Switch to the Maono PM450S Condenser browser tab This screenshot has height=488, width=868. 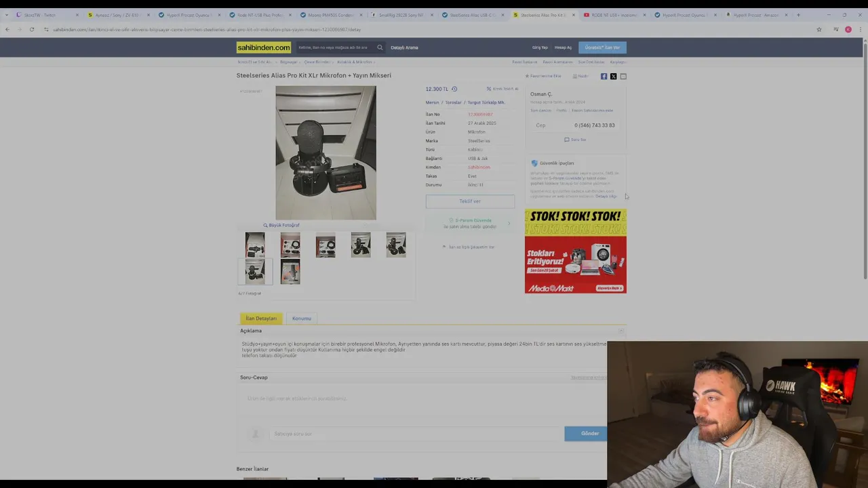click(330, 15)
